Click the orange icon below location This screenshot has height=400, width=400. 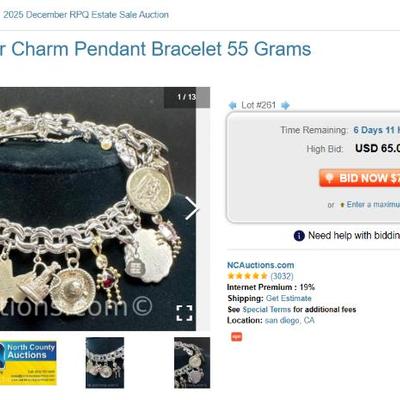(x=236, y=337)
